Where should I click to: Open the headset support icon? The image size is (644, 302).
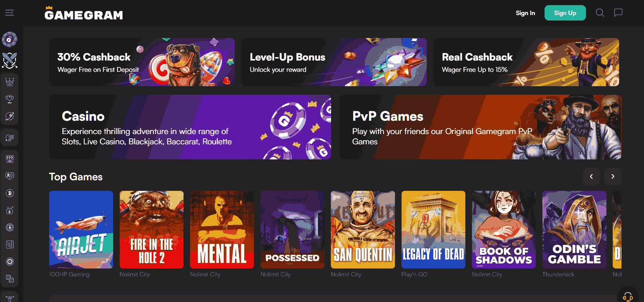[628, 296]
